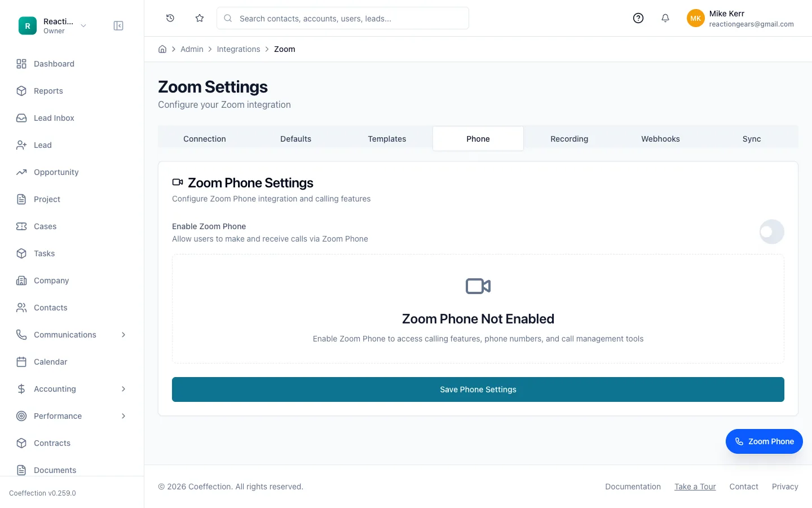This screenshot has width=812, height=508.
Task: Switch to the Defaults tab
Action: pos(296,139)
